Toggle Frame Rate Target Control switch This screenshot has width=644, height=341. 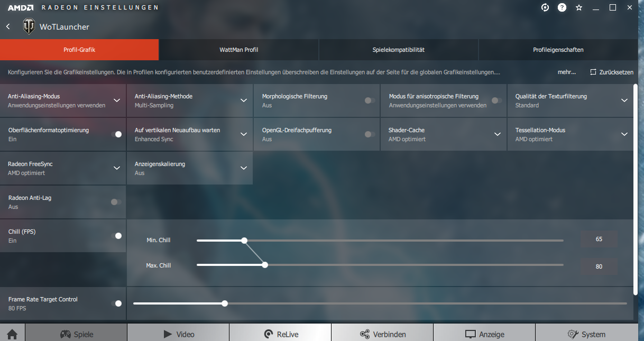pos(116,303)
